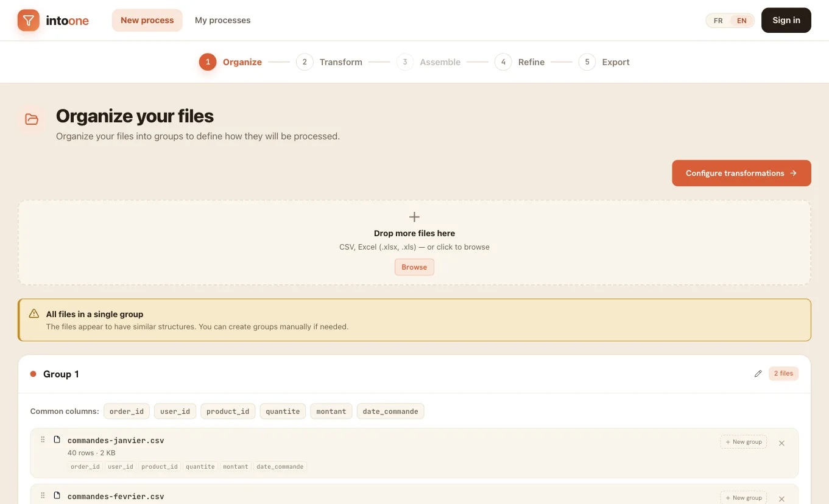829x504 pixels.
Task: Click order_id tag under commandes-janvier.csv
Action: tap(85, 467)
